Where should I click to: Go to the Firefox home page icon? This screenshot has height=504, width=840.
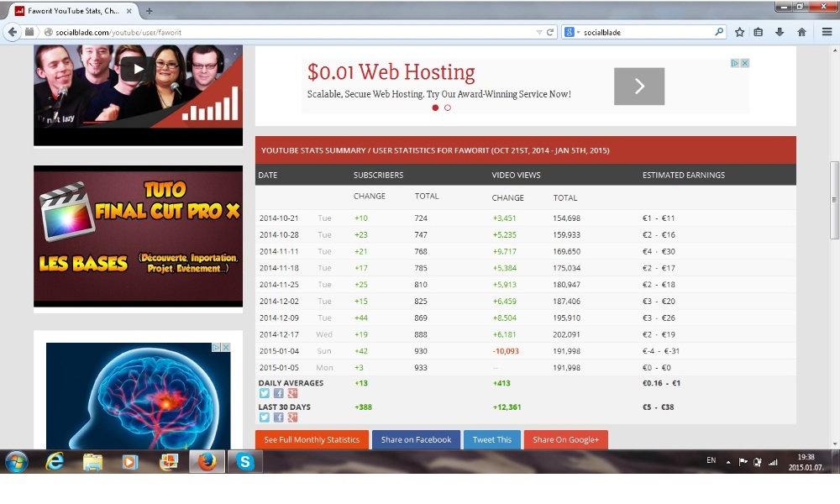(801, 32)
